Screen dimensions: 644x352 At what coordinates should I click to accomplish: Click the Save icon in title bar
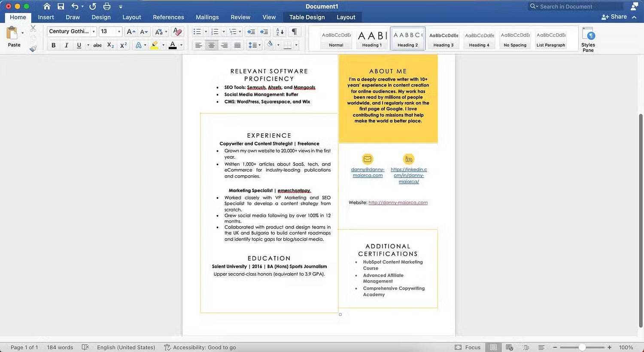[61, 6]
